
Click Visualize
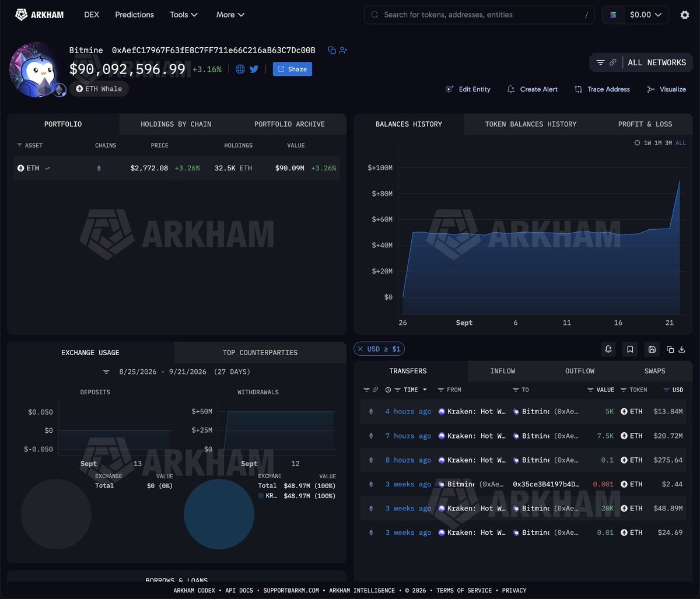point(666,89)
